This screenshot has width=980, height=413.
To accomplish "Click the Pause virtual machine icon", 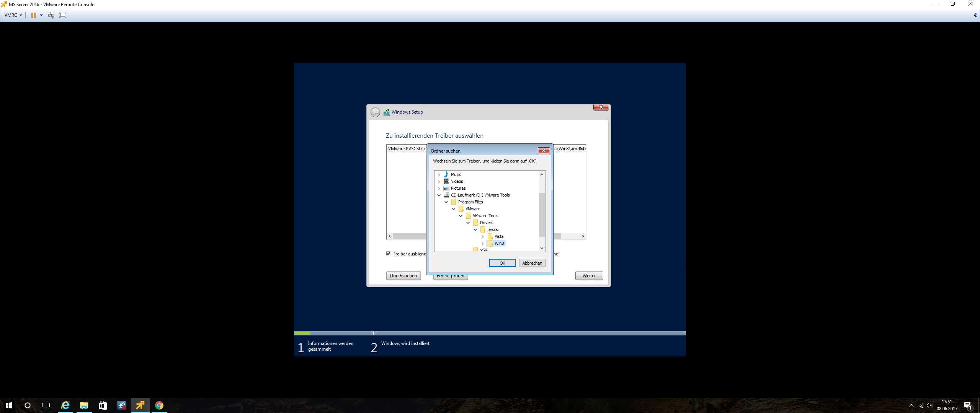I will (33, 15).
